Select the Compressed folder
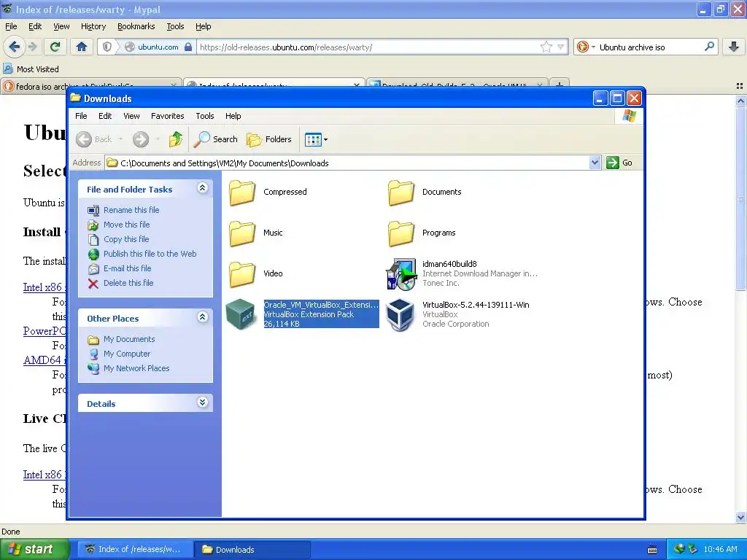The height and width of the screenshot is (560, 747). [x=268, y=192]
